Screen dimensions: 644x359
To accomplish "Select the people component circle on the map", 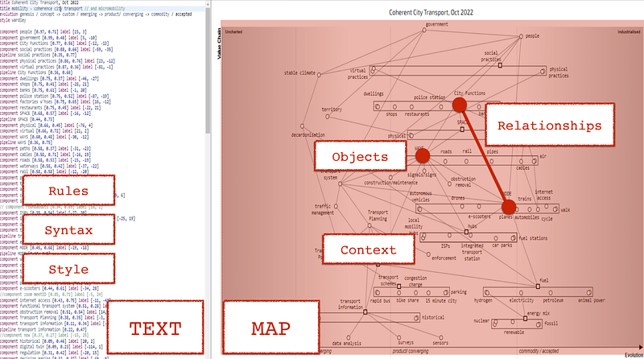I will (x=521, y=36).
